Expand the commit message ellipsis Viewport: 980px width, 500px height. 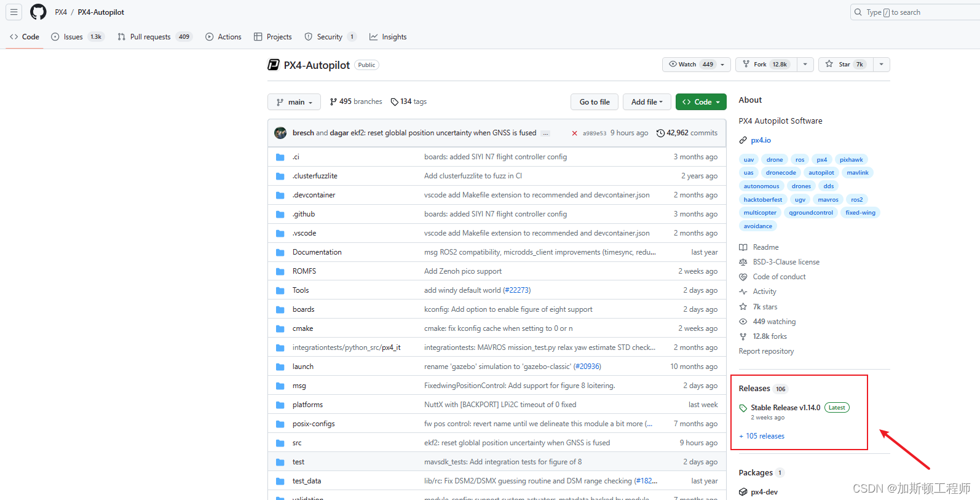coord(545,133)
